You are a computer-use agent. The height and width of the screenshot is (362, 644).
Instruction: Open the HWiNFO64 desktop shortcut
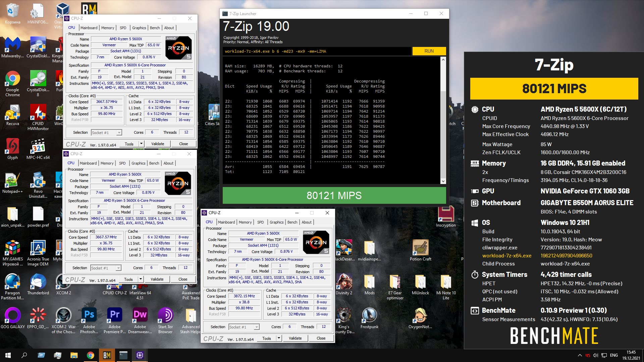pos(38,13)
